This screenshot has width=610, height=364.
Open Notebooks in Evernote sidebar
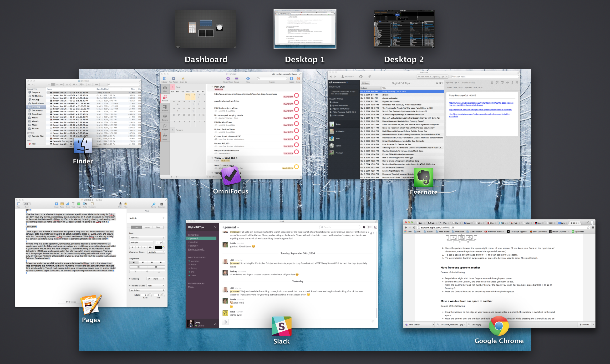pos(340,131)
